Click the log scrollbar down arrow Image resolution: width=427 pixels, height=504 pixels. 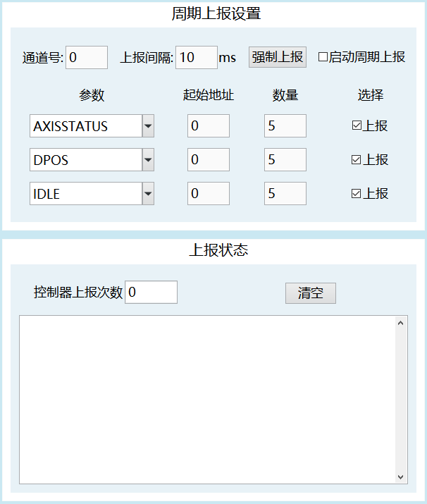click(x=400, y=477)
